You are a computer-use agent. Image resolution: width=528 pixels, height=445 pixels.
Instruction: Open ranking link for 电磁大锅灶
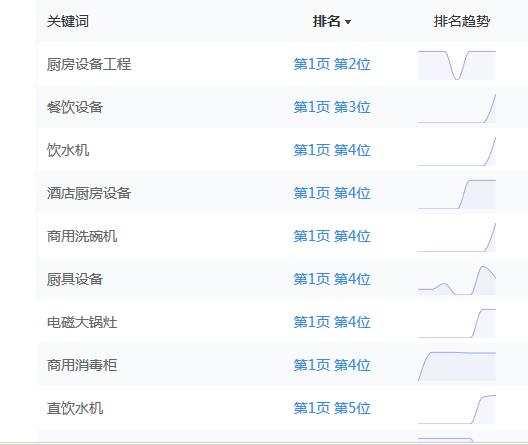tap(332, 322)
